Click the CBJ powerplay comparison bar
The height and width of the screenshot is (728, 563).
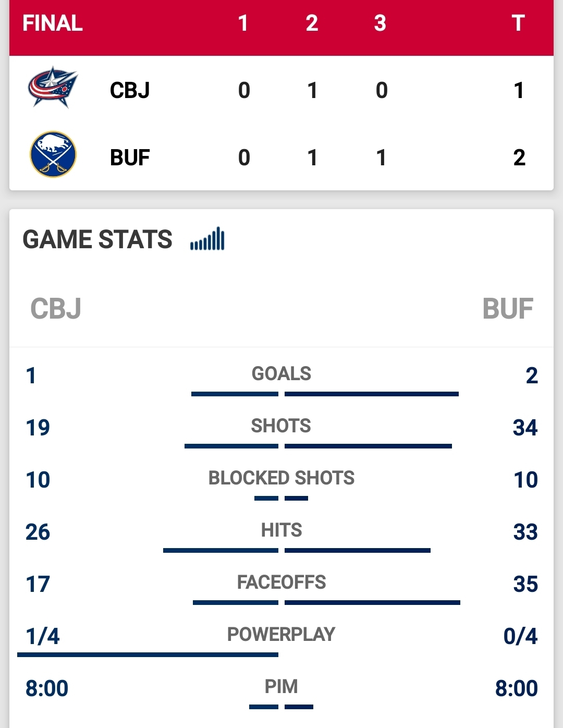point(148,654)
